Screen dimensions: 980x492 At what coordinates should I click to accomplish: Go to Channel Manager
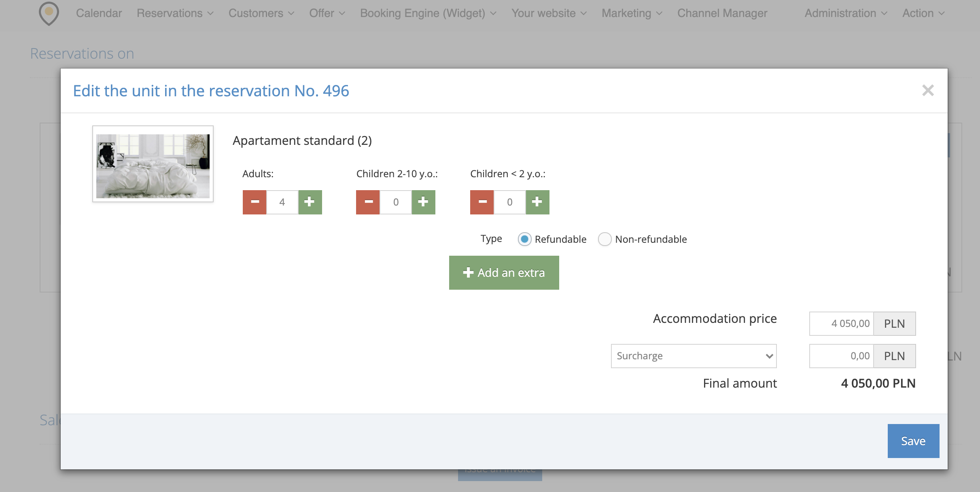722,13
